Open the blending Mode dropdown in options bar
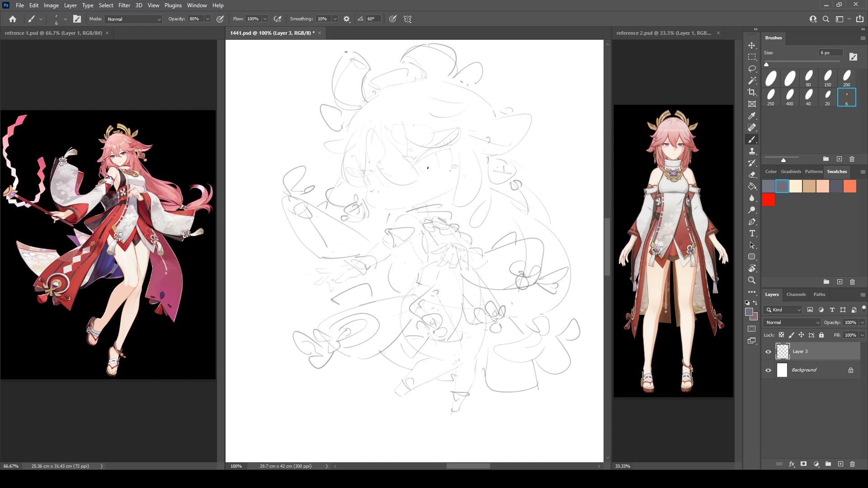 (x=133, y=19)
